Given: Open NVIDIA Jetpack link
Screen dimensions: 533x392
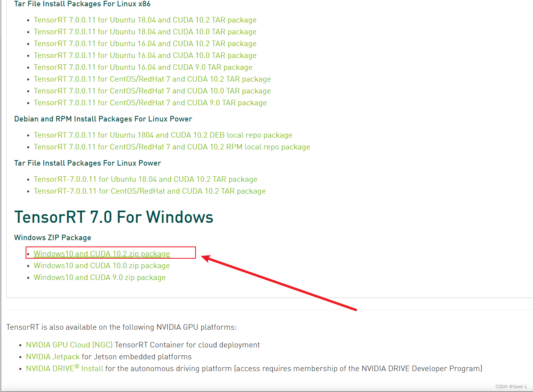Looking at the screenshot, I should click(x=53, y=357).
